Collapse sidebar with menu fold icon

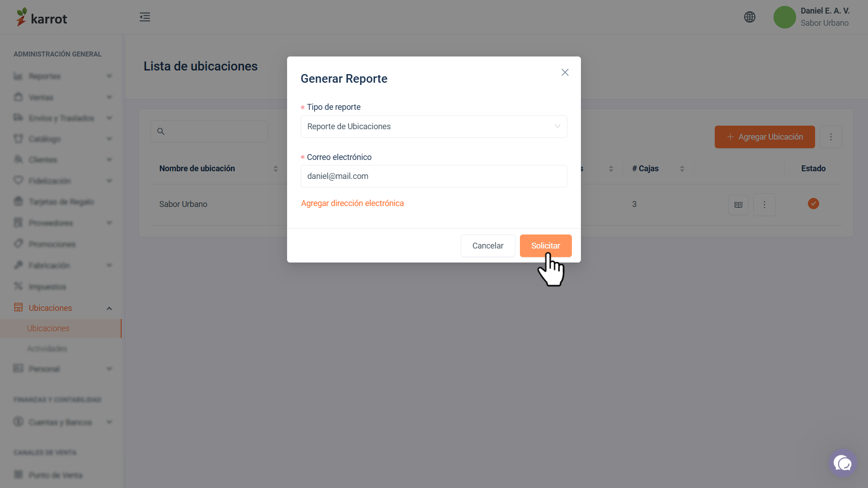(x=145, y=17)
